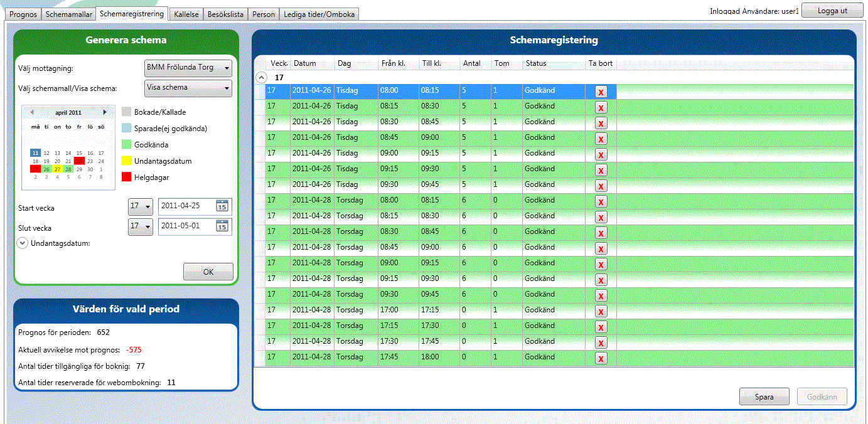868x424 pixels.
Task: Open the Visa schema dropdown
Action: (188, 88)
